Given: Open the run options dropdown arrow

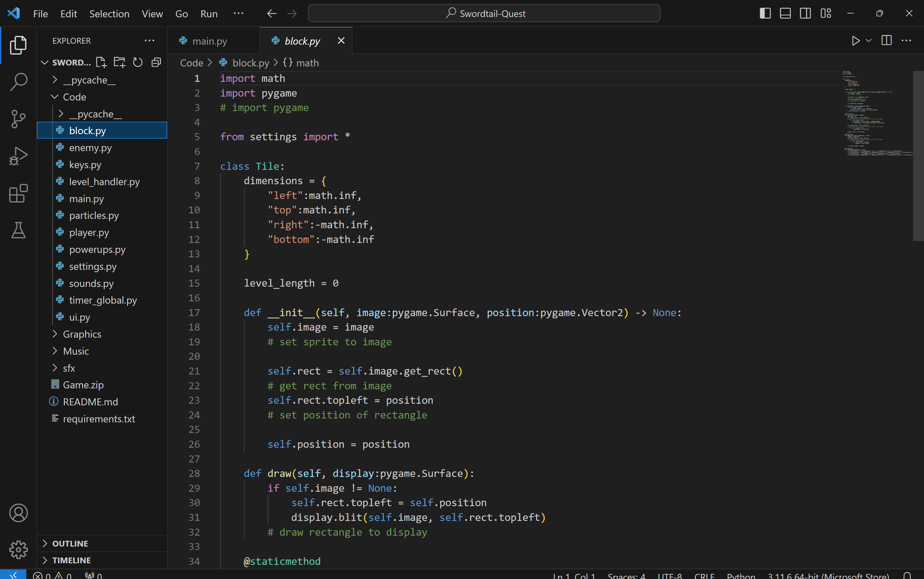Looking at the screenshot, I should coord(868,40).
